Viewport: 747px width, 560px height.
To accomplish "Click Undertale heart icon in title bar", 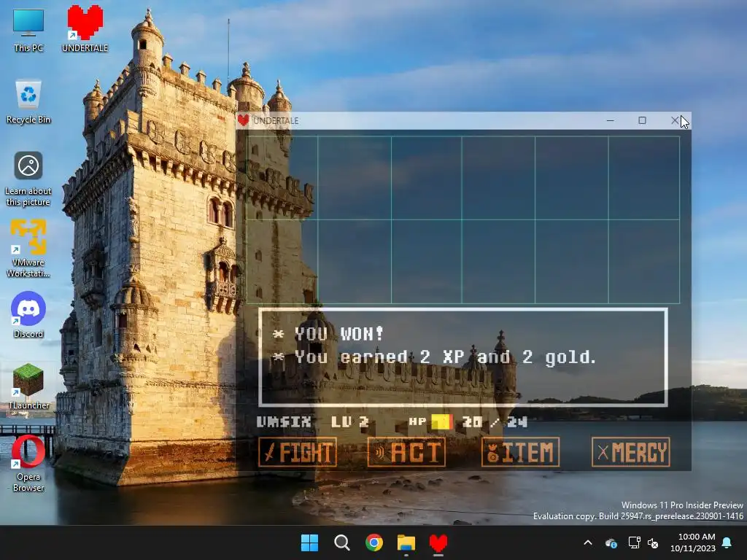I will pyautogui.click(x=244, y=120).
